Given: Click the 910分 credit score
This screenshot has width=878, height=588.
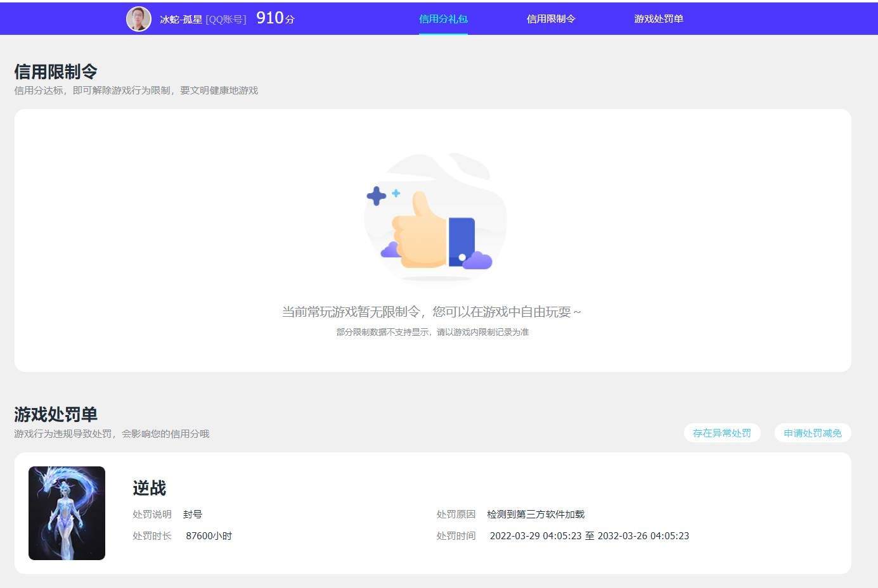Looking at the screenshot, I should [275, 18].
